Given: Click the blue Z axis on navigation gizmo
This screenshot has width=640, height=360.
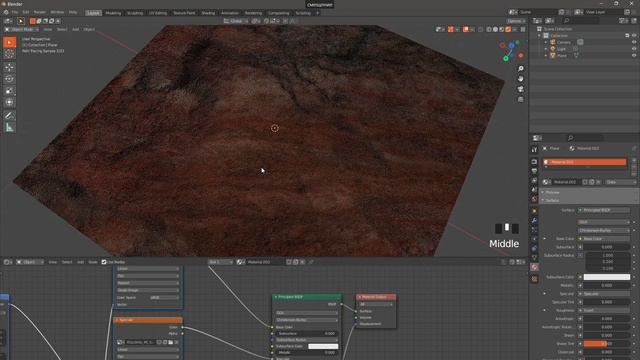Looking at the screenshot, I should tap(511, 46).
